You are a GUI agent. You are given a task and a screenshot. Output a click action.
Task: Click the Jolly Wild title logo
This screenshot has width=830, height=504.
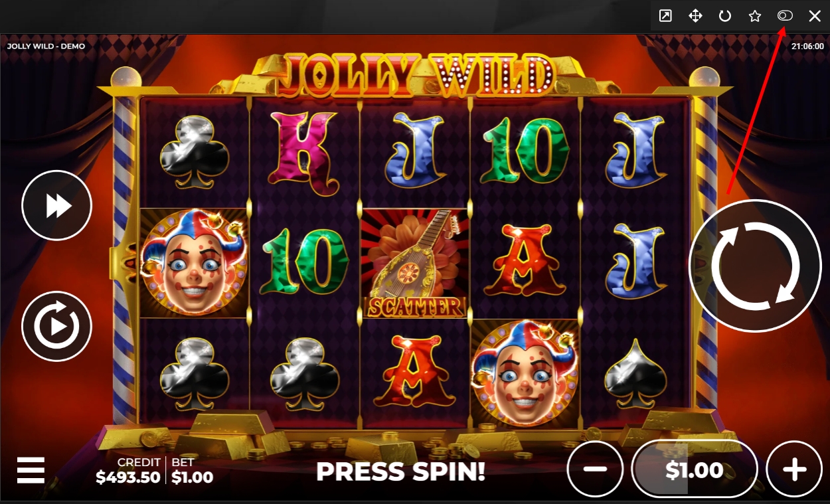click(415, 74)
